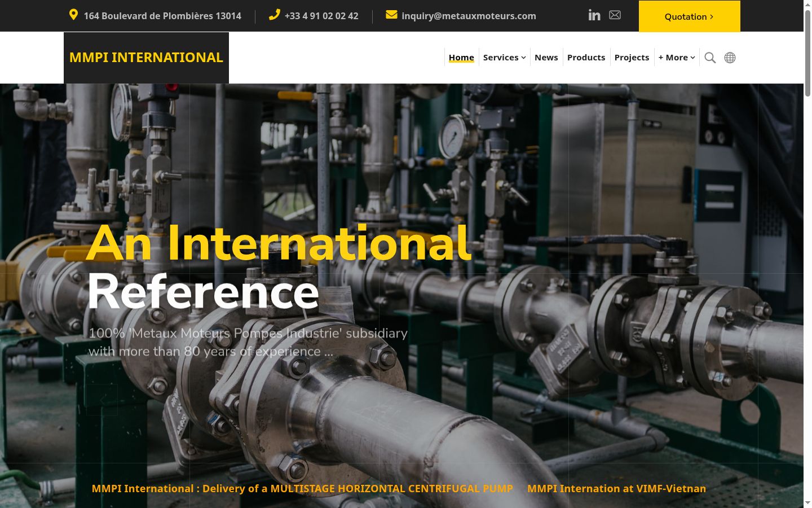Click the 'Reference' hero heading word
812x508 pixels.
click(x=203, y=292)
